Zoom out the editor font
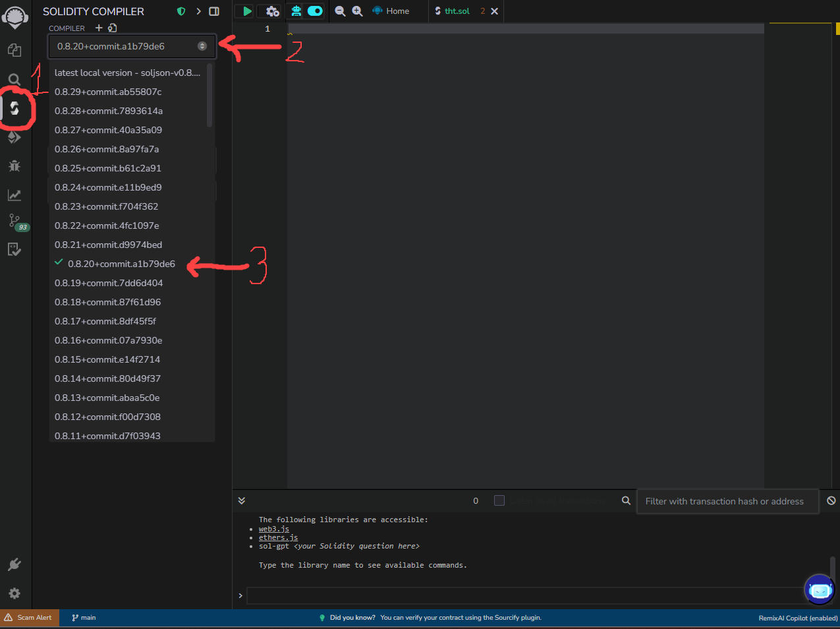 340,11
